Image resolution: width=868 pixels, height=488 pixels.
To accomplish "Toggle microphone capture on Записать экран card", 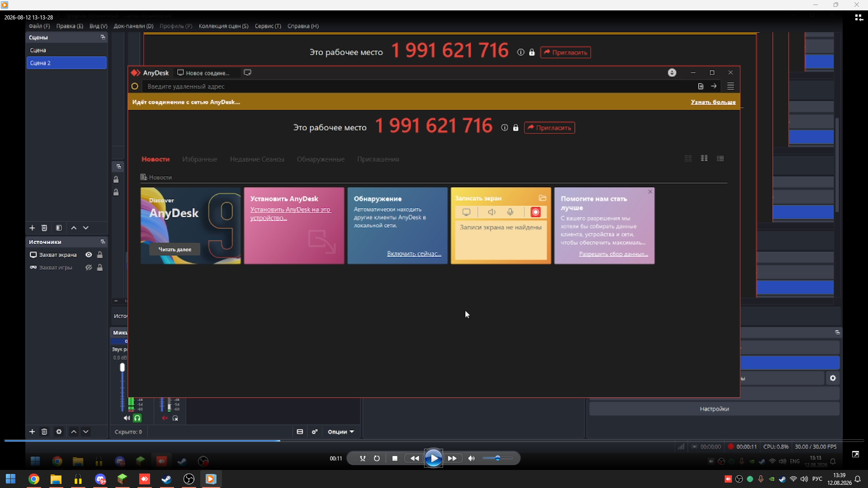I will [x=510, y=212].
